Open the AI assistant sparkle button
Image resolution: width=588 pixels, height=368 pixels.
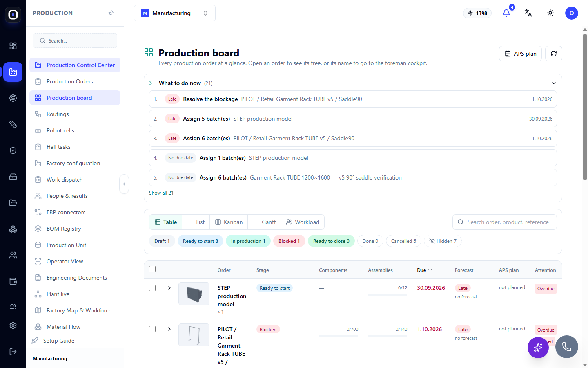(538, 348)
